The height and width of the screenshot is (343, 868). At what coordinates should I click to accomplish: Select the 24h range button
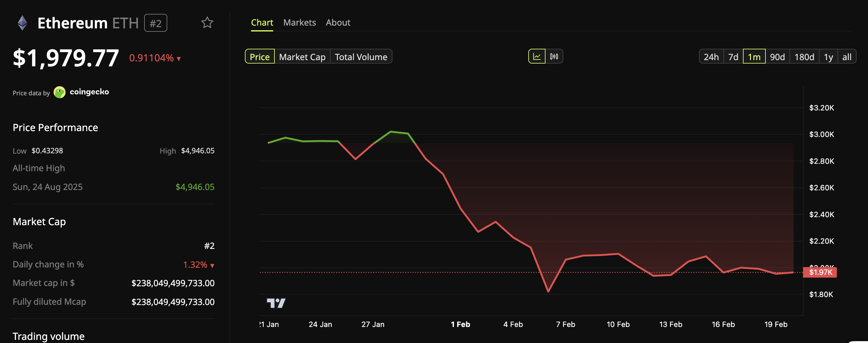point(711,56)
